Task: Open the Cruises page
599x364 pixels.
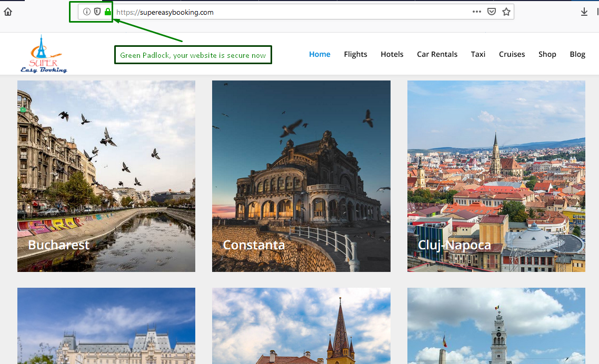Action: pos(512,54)
